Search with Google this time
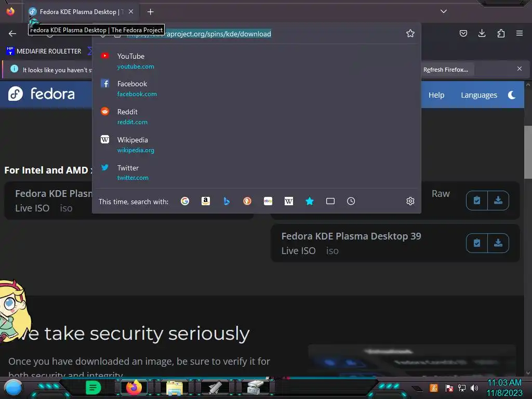This screenshot has width=532, height=399. click(185, 201)
